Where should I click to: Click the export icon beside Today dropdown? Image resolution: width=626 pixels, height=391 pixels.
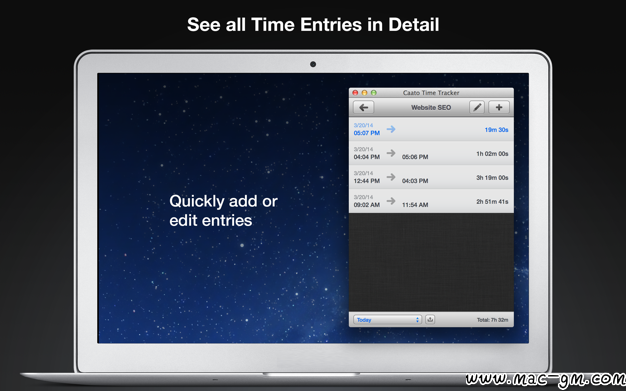(x=430, y=320)
